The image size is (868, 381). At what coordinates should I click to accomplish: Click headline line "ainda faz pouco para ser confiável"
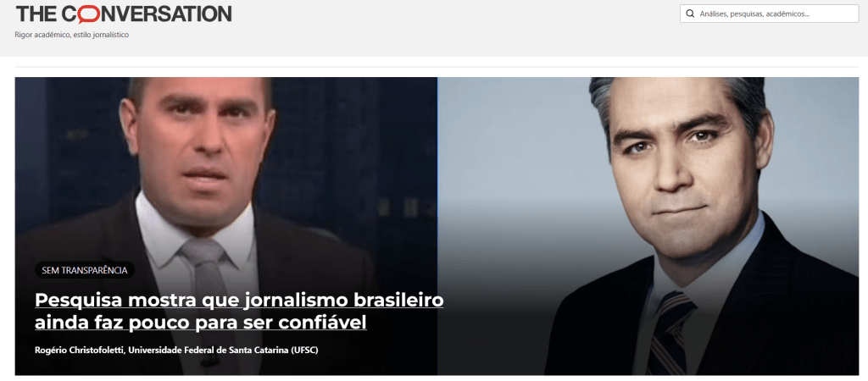(x=200, y=323)
